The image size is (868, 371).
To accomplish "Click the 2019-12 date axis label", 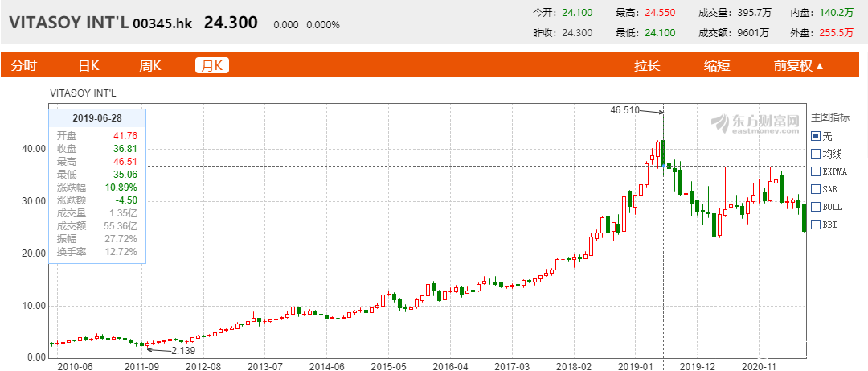I will click(x=696, y=366).
